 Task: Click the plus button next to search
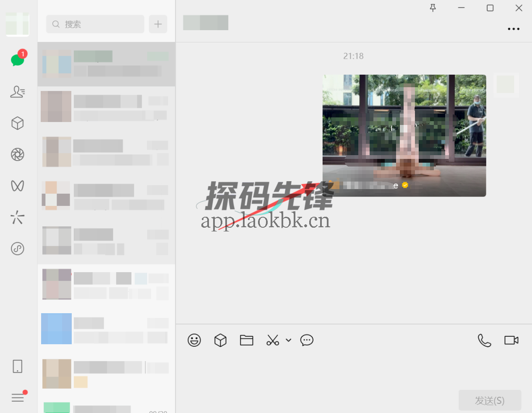point(158,24)
